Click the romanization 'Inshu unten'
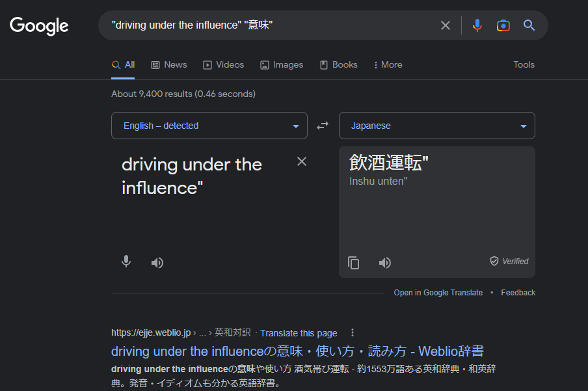This screenshot has width=588, height=391. (378, 182)
